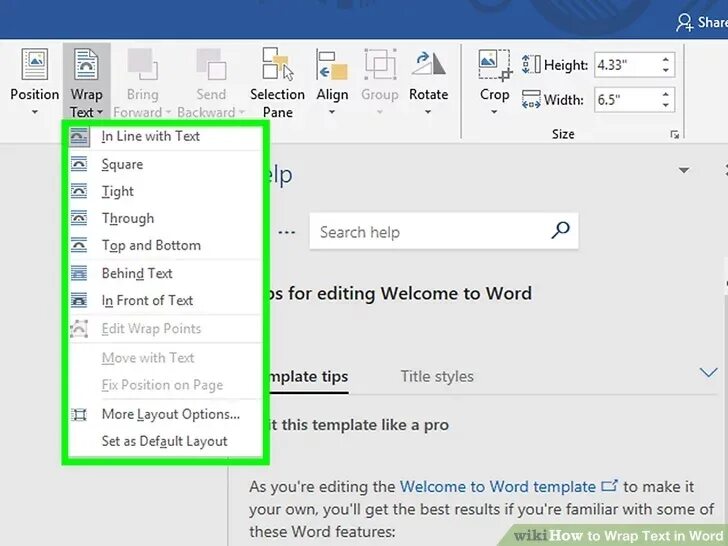Open the Crop dropdown arrow

coord(494,112)
